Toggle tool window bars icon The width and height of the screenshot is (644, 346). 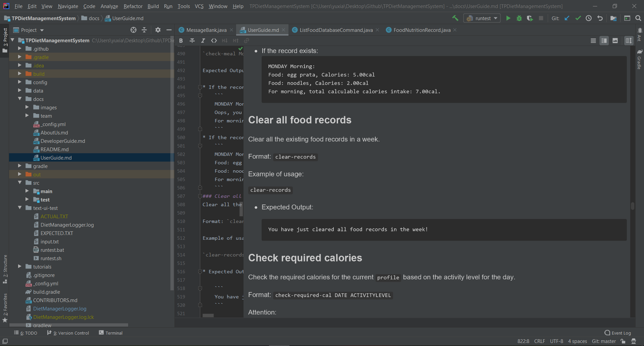coord(5,341)
